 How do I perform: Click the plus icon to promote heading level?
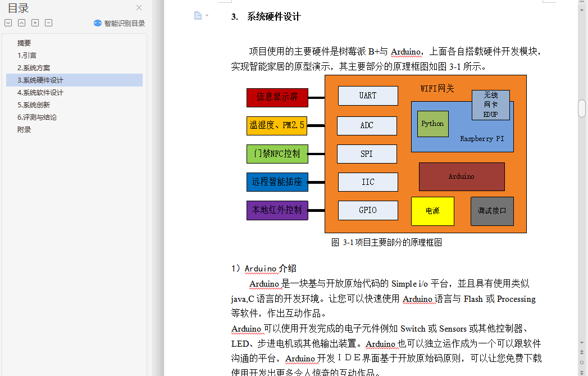pyautogui.click(x=35, y=23)
